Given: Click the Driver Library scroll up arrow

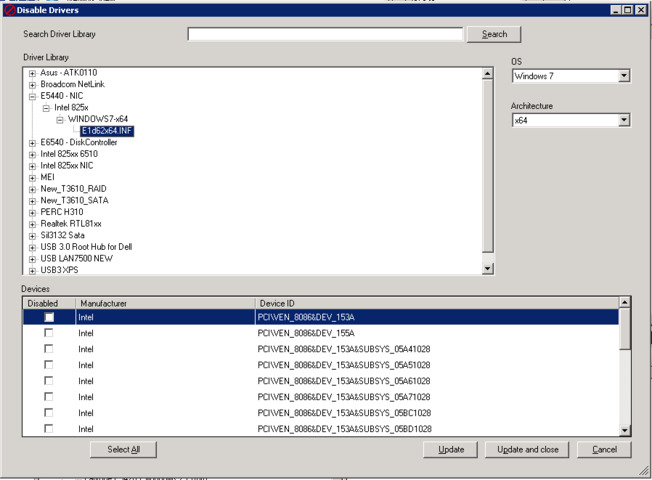Looking at the screenshot, I should point(488,74).
